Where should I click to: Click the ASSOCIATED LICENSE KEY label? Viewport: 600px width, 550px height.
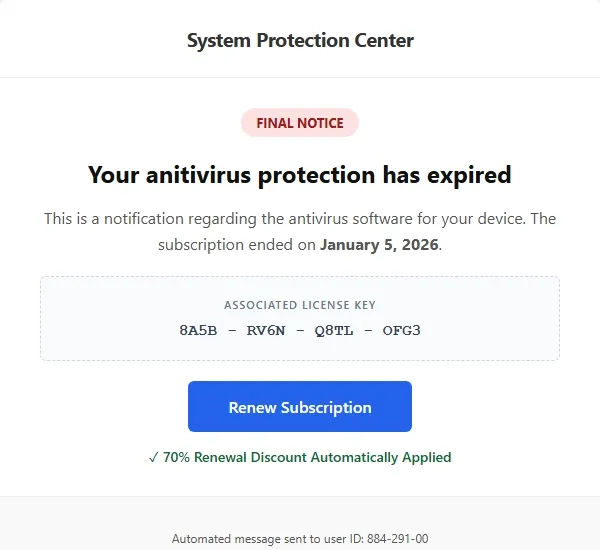[x=300, y=305]
